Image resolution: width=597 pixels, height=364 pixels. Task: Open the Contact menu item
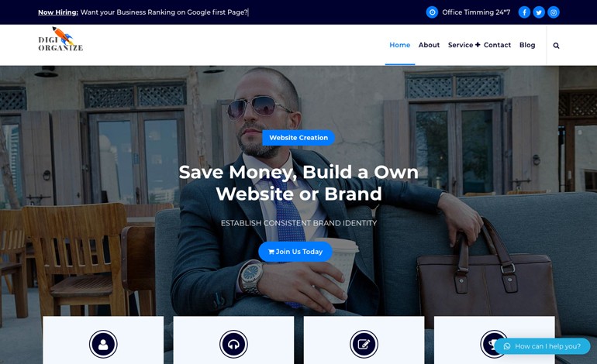coord(497,45)
